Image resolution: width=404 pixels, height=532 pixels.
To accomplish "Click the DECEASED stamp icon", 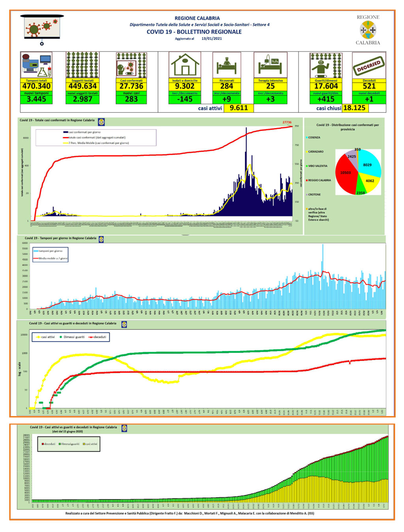I will pos(369,65).
